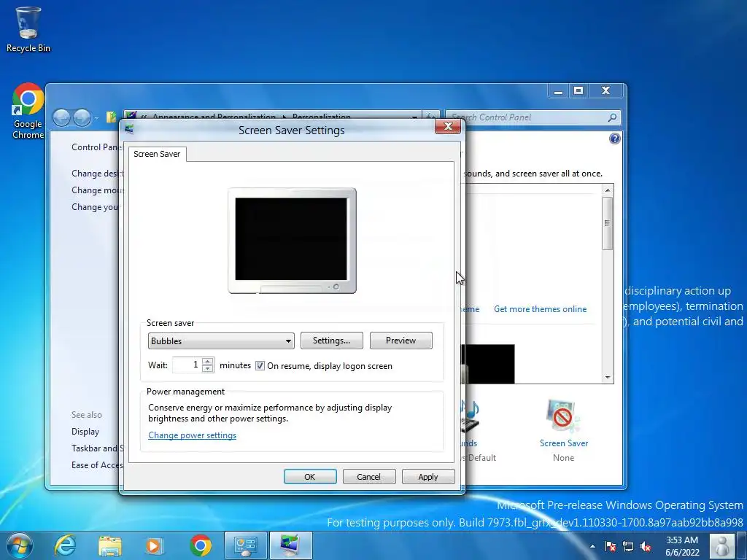Open screen saver Settings... button
The width and height of the screenshot is (747, 560).
pyautogui.click(x=332, y=341)
